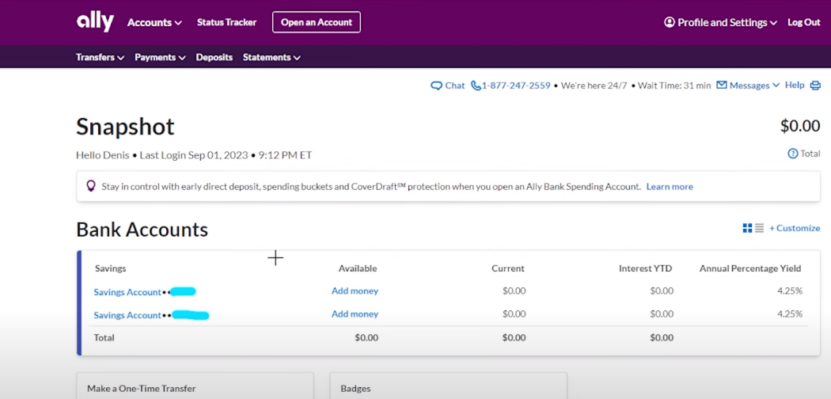Screen dimensions: 831x399
Task: Click the Ally logo
Action: click(x=95, y=22)
